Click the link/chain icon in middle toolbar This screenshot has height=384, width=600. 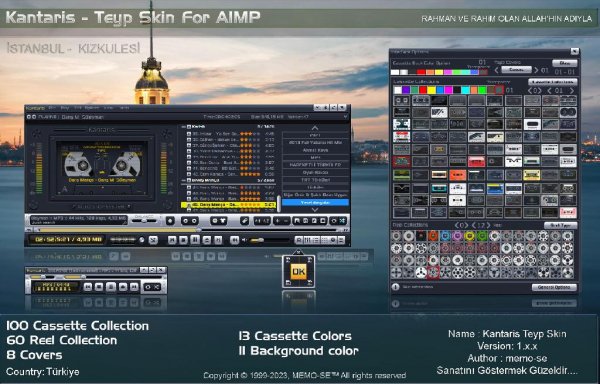click(x=244, y=221)
